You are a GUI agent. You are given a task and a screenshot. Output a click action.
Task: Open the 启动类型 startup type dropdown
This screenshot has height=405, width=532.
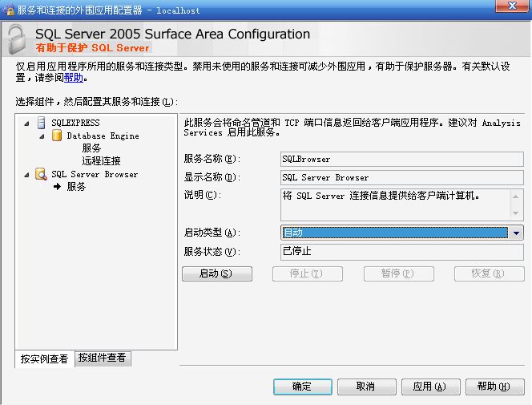(516, 233)
